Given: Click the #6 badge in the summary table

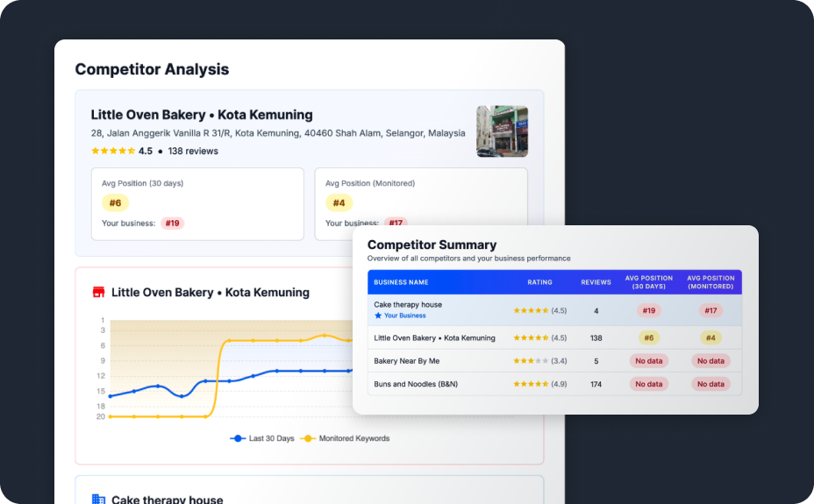Looking at the screenshot, I should coord(649,337).
